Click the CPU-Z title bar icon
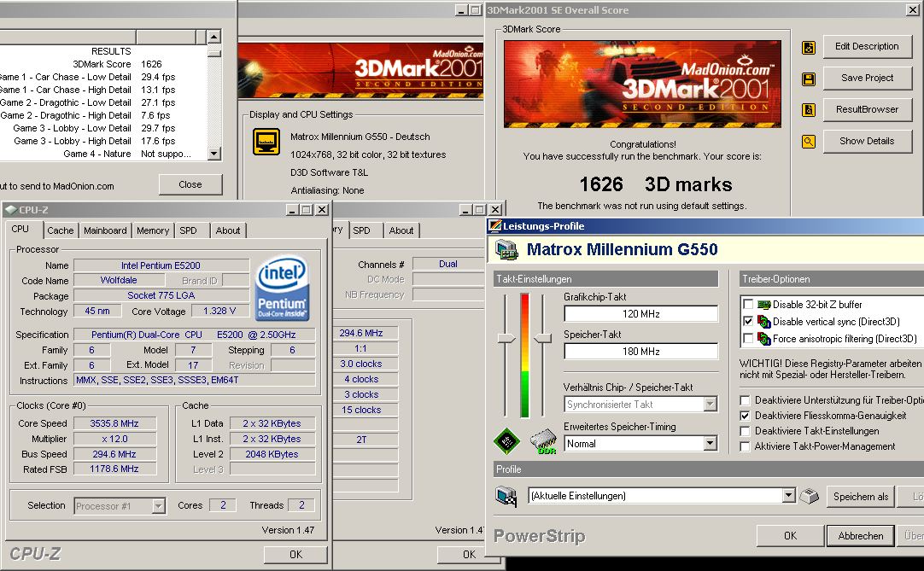 [10, 210]
